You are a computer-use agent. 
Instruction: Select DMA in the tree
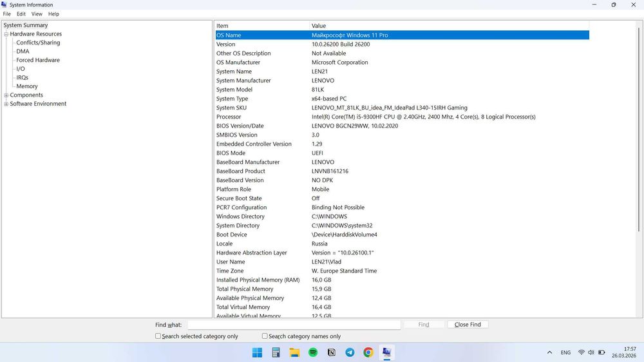pyautogui.click(x=23, y=52)
